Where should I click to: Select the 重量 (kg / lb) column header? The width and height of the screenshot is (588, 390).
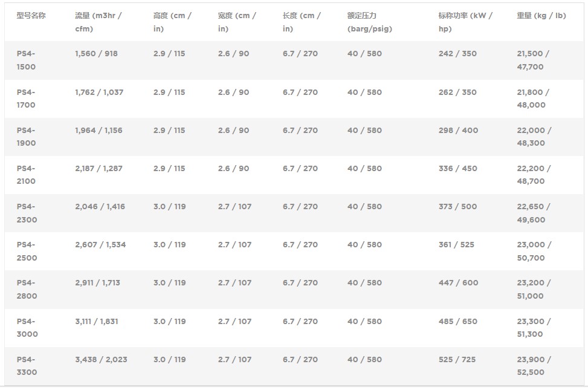pos(541,16)
